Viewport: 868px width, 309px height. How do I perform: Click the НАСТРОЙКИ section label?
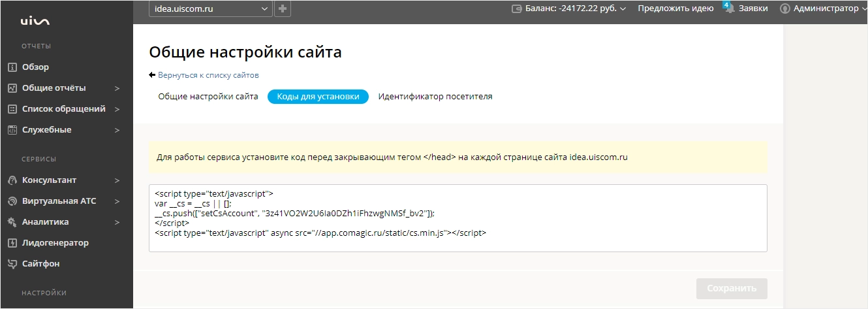click(44, 293)
